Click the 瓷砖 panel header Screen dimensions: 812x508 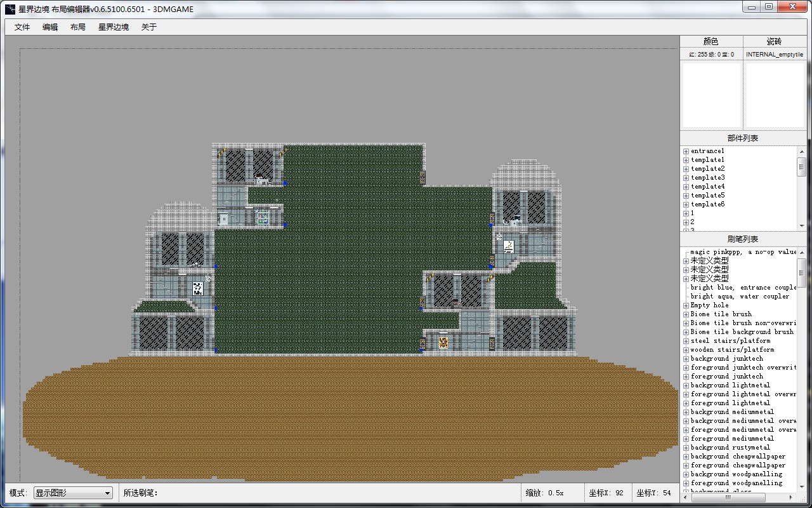point(775,41)
